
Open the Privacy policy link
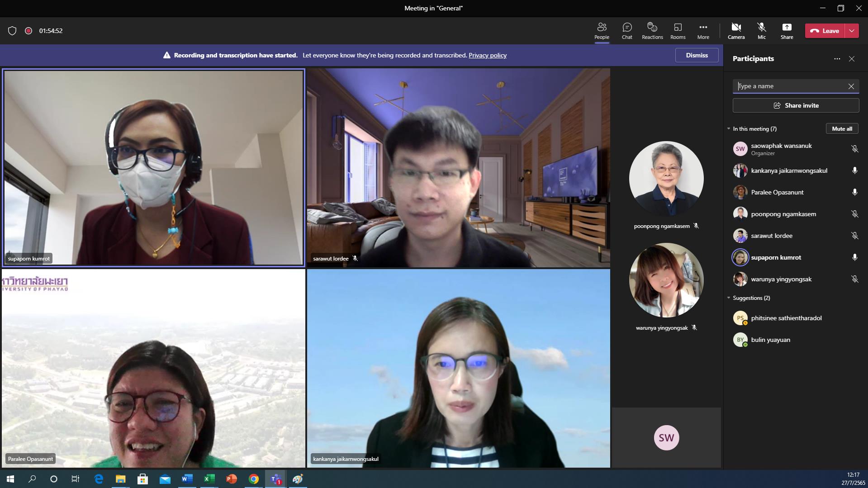coord(488,55)
